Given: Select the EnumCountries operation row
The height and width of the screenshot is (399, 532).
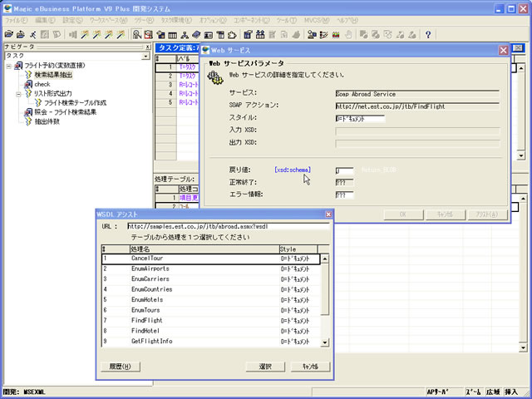Looking at the screenshot, I should click(x=210, y=289).
